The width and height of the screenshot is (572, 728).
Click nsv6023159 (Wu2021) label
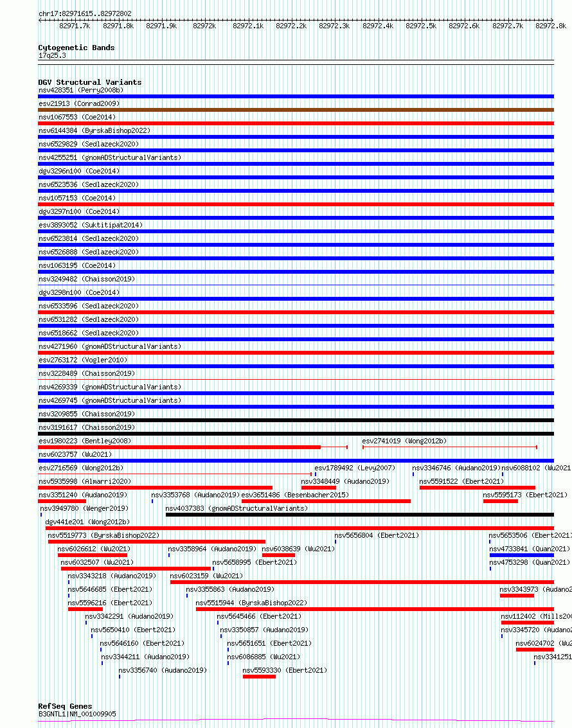206,576
